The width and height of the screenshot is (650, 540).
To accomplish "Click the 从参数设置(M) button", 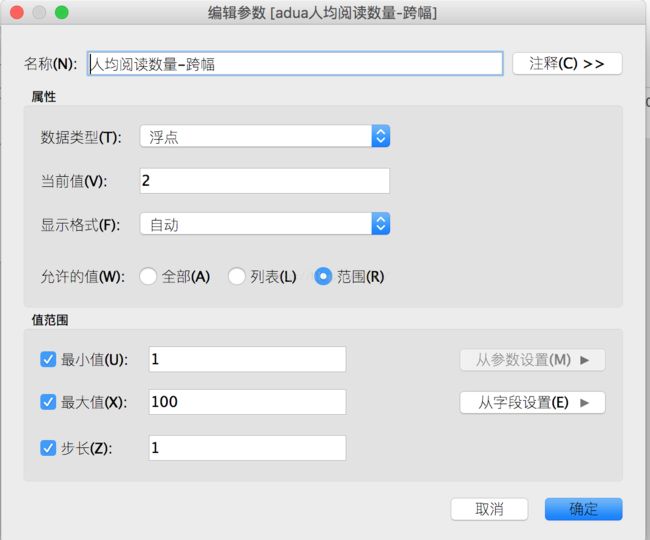I will coord(532,360).
